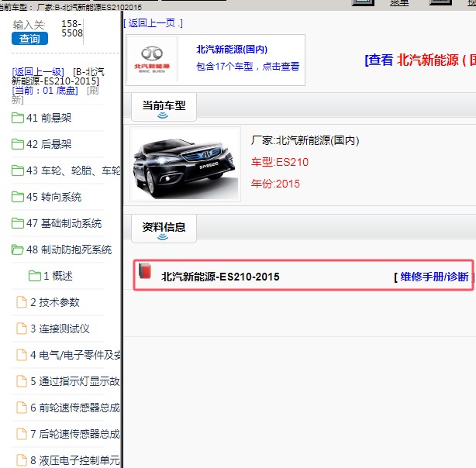Click the ES210 car thumbnail image
The width and height of the screenshot is (476, 468).
[185, 164]
